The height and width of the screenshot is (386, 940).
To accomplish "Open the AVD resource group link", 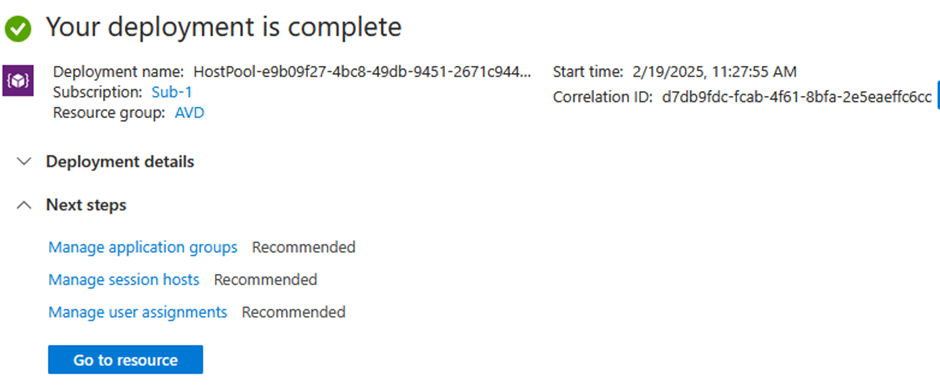I will (x=189, y=113).
